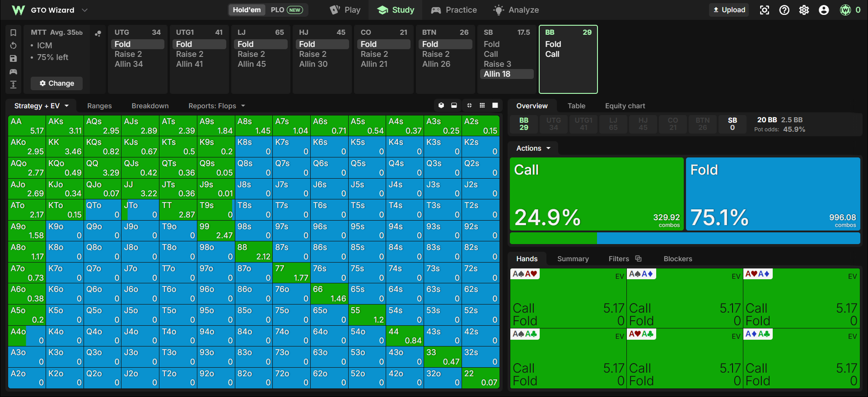Expand the Reports: Flops dropdown
The image size is (868, 397).
[217, 106]
